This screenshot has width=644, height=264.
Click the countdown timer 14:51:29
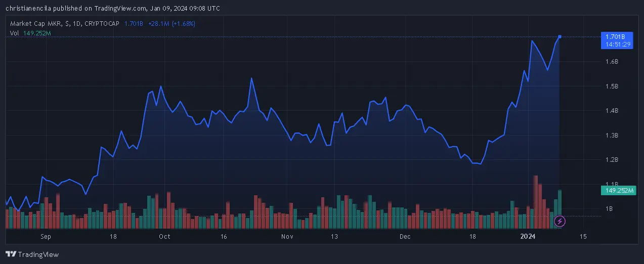[619, 45]
